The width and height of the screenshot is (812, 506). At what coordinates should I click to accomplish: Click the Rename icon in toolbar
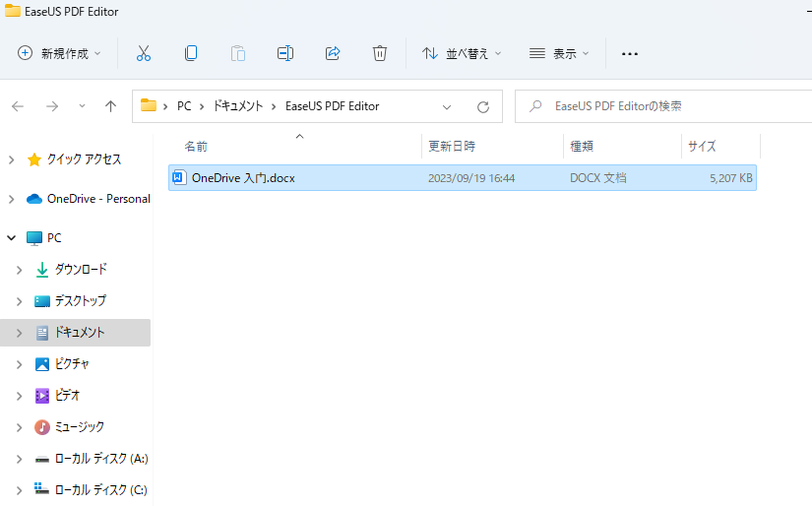(285, 53)
